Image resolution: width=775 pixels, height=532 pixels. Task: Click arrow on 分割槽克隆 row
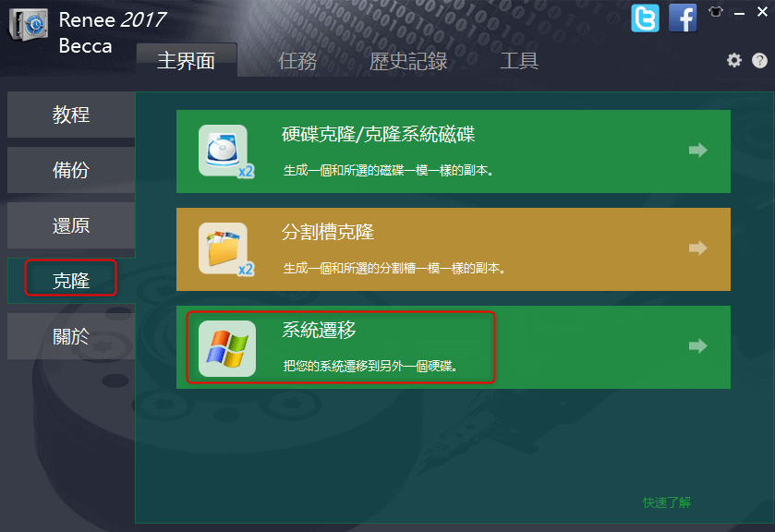tap(698, 248)
